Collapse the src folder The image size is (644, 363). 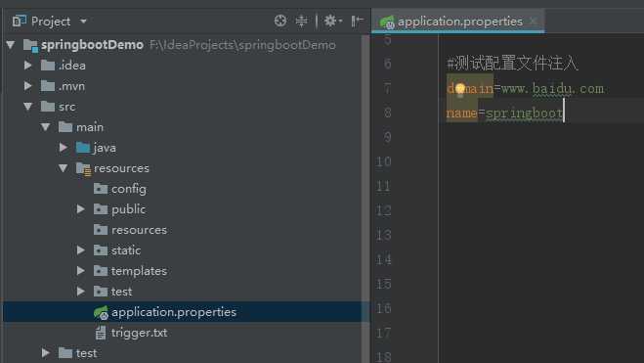(28, 107)
